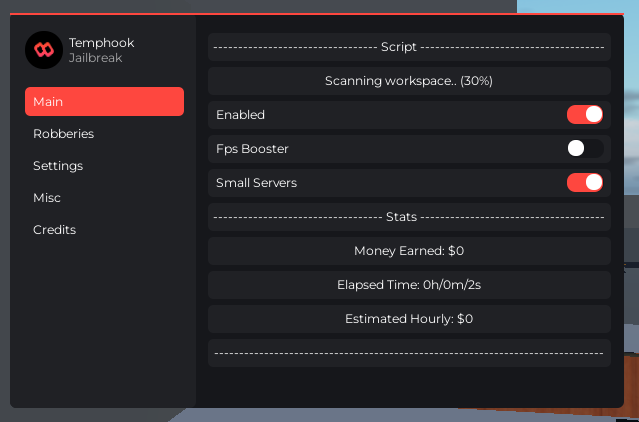
Task: Click the Scanning workspace status bar
Action: (408, 81)
